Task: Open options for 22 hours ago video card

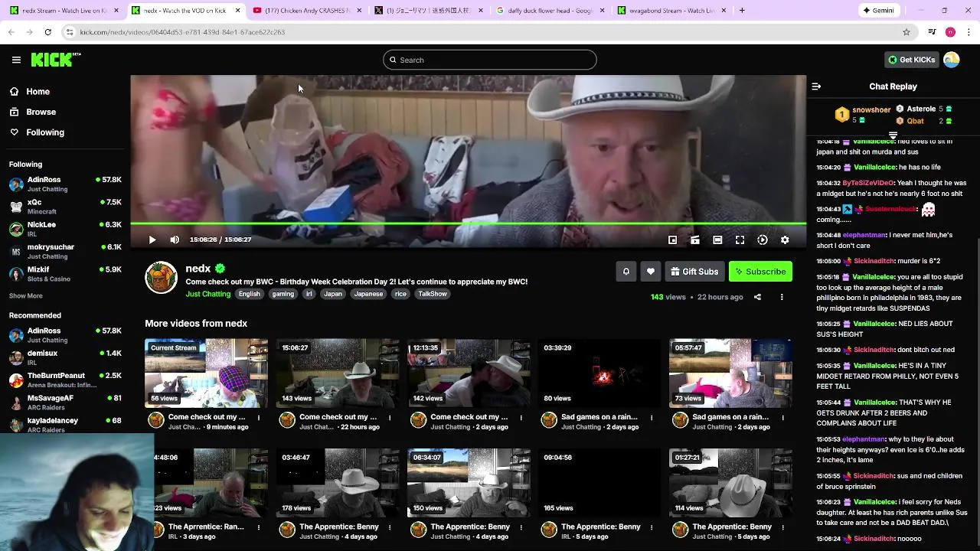Action: pos(390,418)
